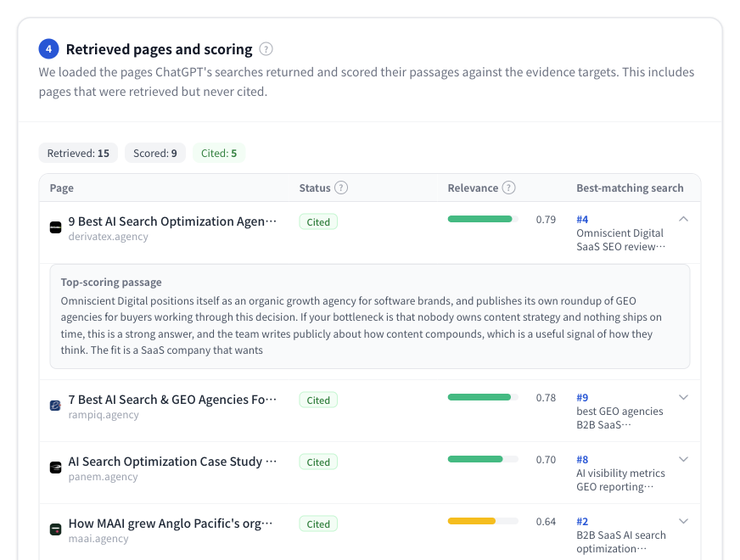Expand the panem.agency row details
This screenshot has width=740, height=560.
click(683, 459)
